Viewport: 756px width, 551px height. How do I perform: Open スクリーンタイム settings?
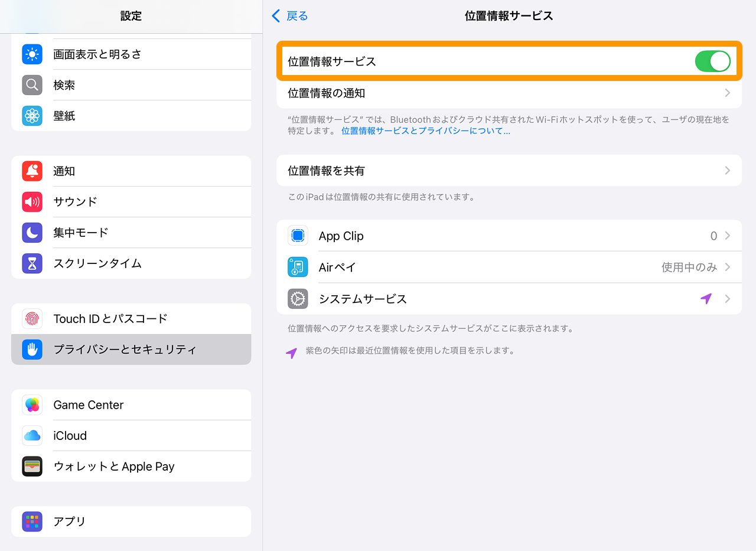(131, 263)
